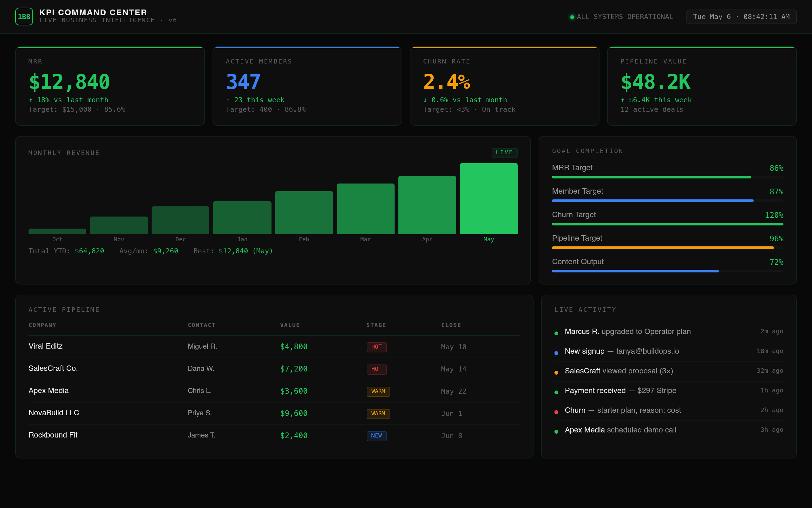Select the bright May revenue bar
The image size is (812, 508).
tap(488, 199)
